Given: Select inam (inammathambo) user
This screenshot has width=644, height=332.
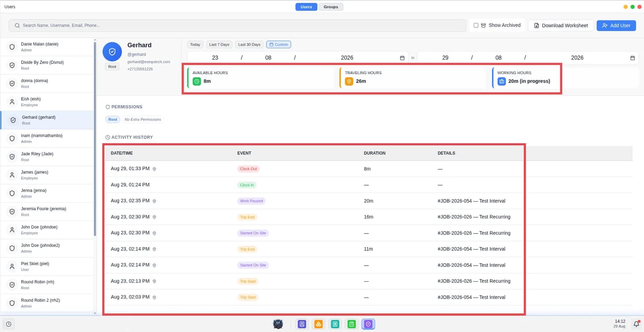Looking at the screenshot, I should point(47,138).
